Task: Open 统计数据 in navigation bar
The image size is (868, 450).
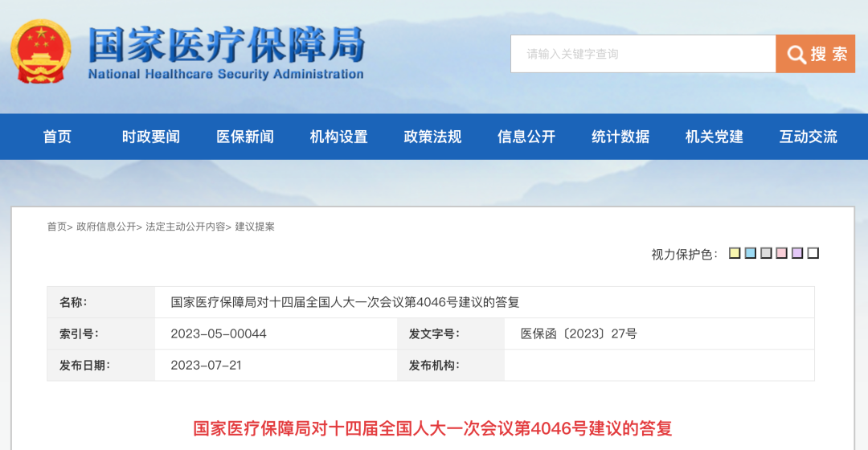Action: pos(620,137)
